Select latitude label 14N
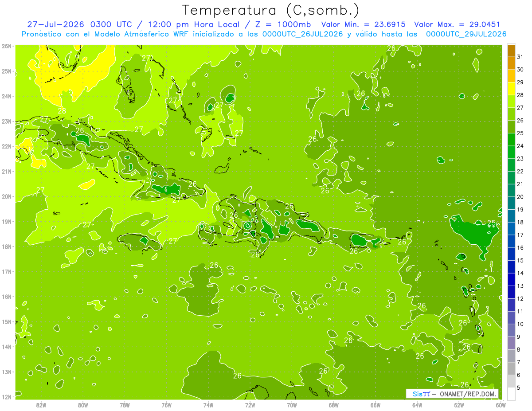The height and width of the screenshot is (411, 532). tap(7, 347)
